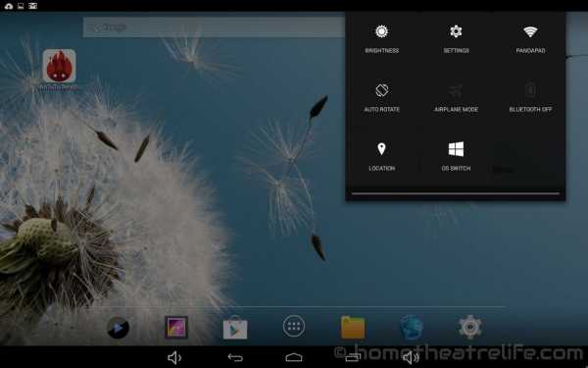Toggle Auto Rotate
The image size is (588, 368).
pos(382,97)
